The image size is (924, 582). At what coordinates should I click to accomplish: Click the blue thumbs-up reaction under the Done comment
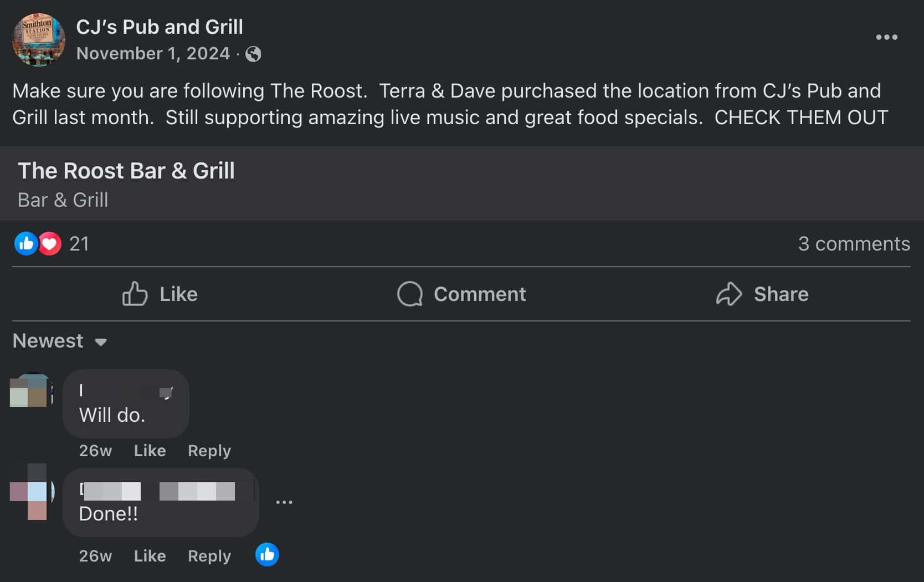click(x=266, y=554)
